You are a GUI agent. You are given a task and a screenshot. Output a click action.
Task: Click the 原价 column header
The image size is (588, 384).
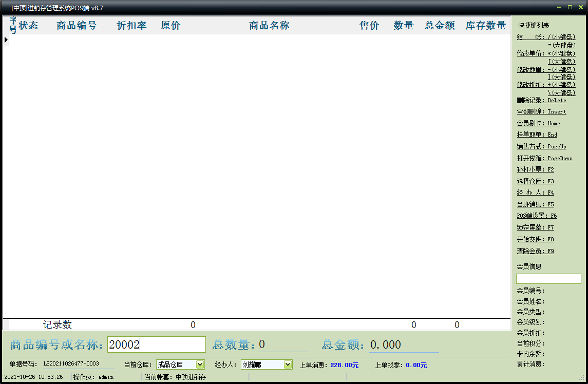coord(170,26)
